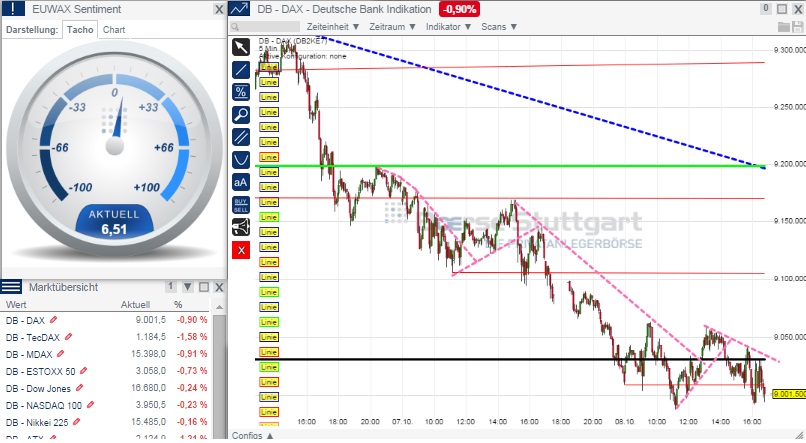
Task: Open the DB - TecDAX row
Action: (x=106, y=337)
